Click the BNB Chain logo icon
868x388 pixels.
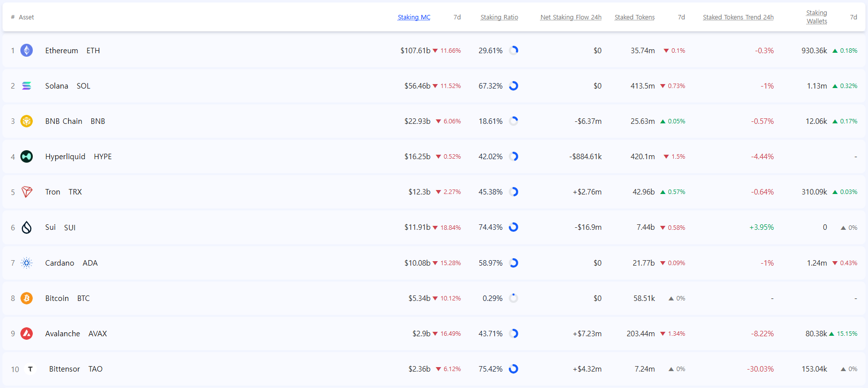pyautogui.click(x=27, y=121)
